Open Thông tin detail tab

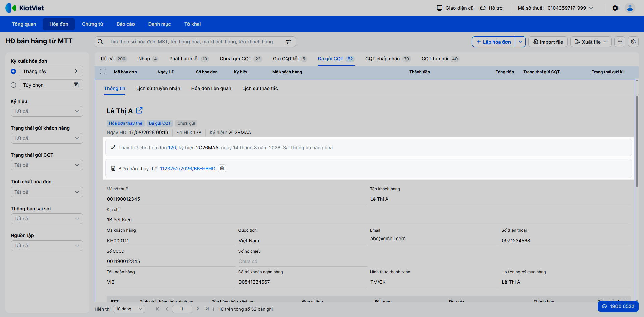pos(115,88)
